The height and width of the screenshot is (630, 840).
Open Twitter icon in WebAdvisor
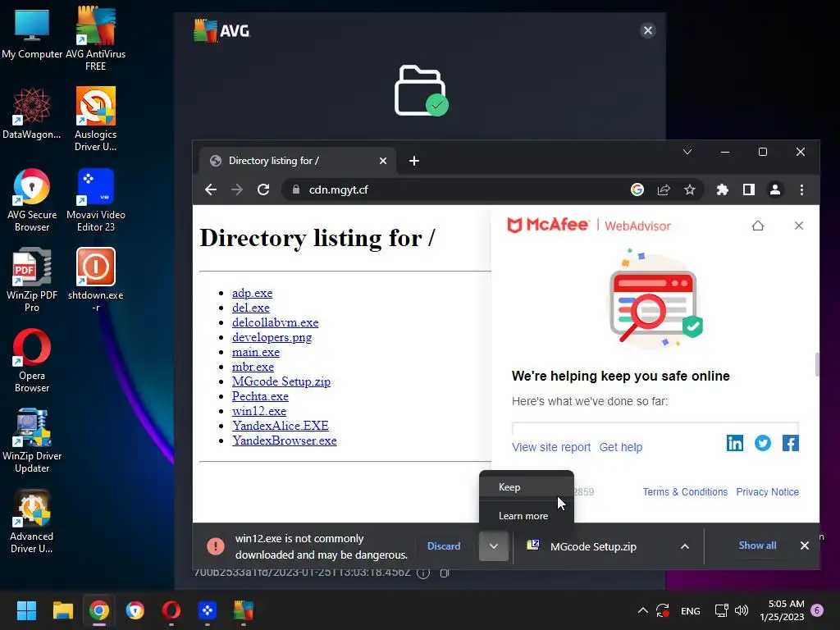pyautogui.click(x=762, y=443)
